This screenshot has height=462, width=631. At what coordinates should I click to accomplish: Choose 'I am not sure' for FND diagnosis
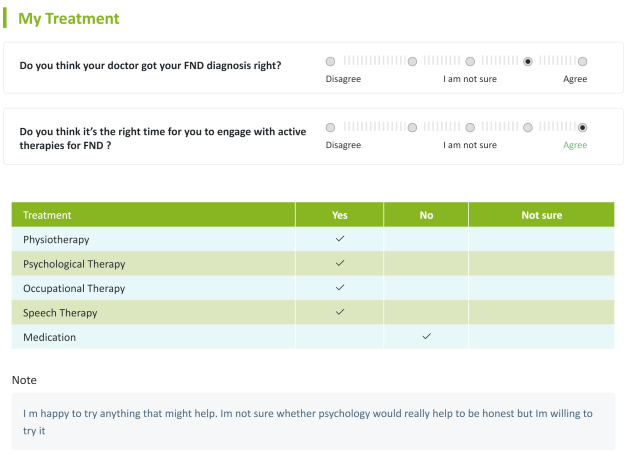coord(470,61)
